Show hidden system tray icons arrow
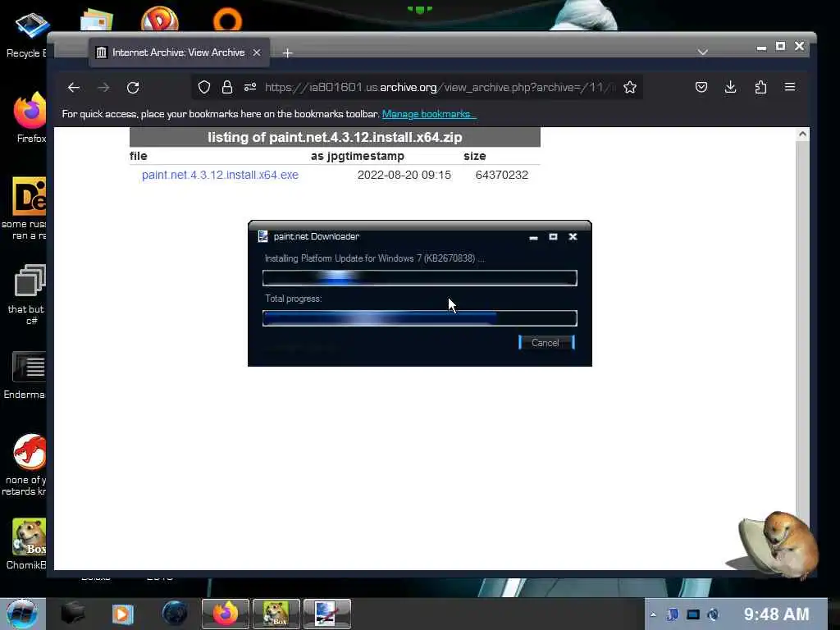This screenshot has height=630, width=840. (653, 614)
